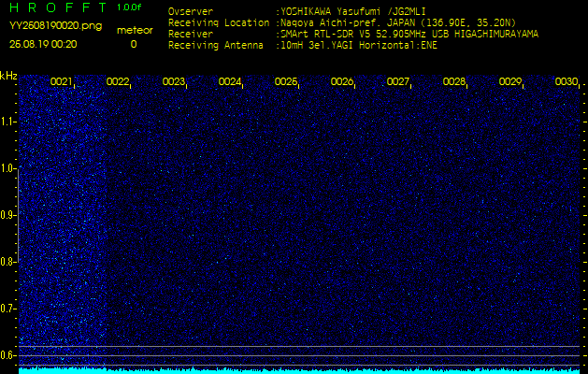The image size is (588, 374).
Task: Click the Receiving Antenna label
Action: pos(216,46)
